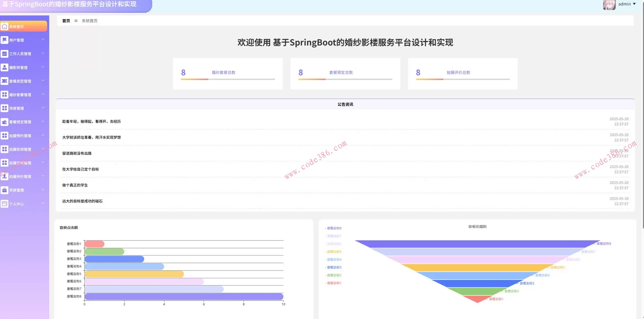Screen dimensions: 644x319
Task: Click the chart icon beside 工作人员管理
Action: (4, 54)
